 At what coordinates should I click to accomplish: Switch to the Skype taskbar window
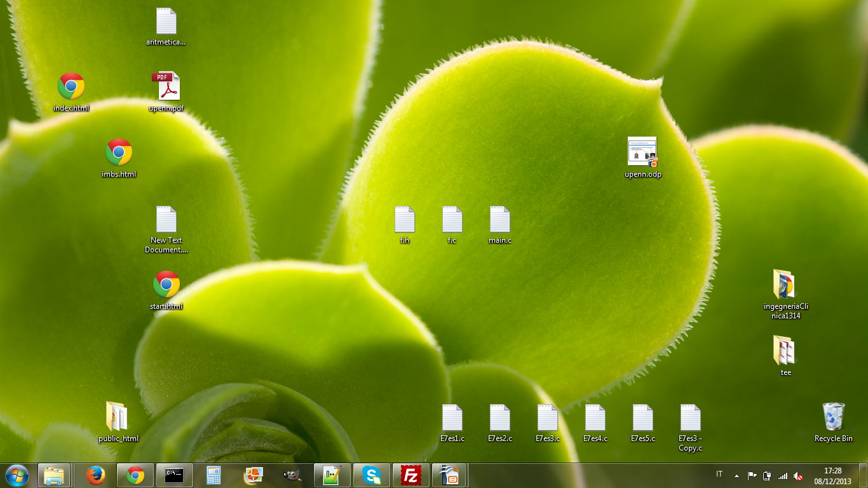click(x=372, y=475)
